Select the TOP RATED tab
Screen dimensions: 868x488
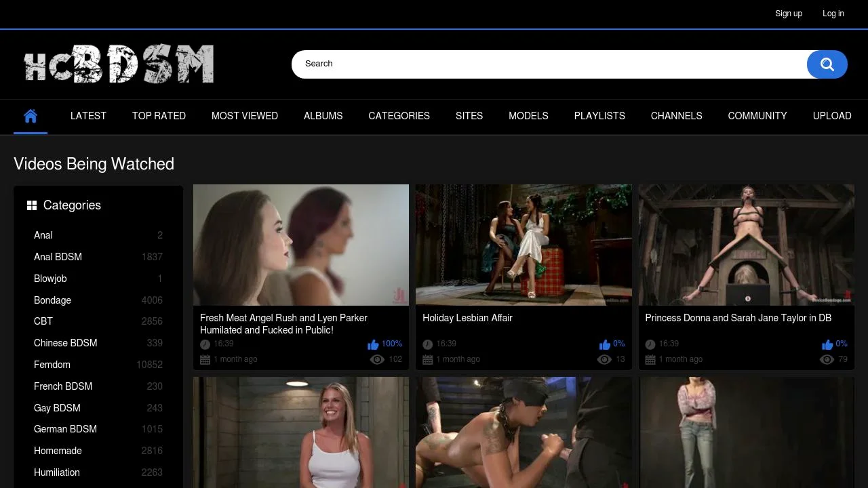click(x=159, y=116)
